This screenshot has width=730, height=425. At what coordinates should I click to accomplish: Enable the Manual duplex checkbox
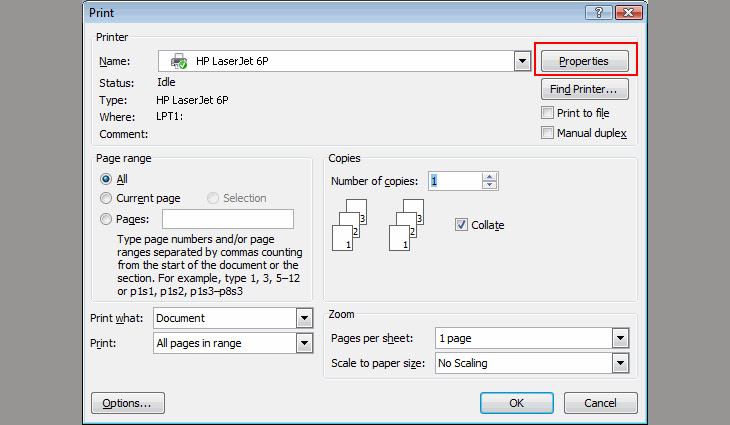[547, 133]
